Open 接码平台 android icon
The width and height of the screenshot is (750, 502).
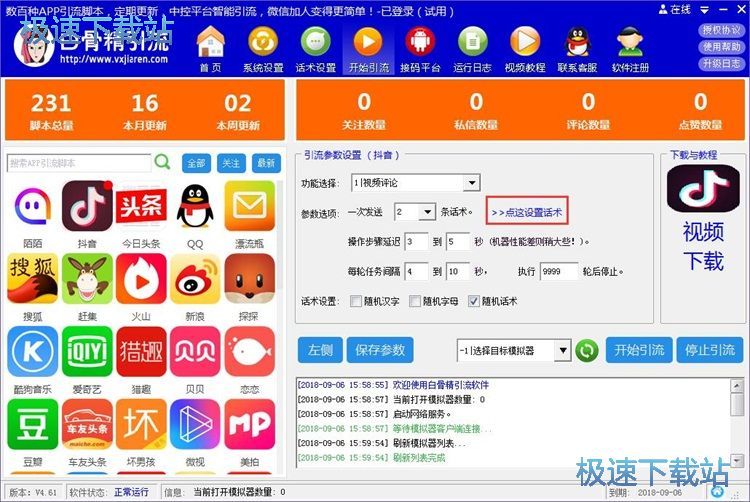(420, 48)
